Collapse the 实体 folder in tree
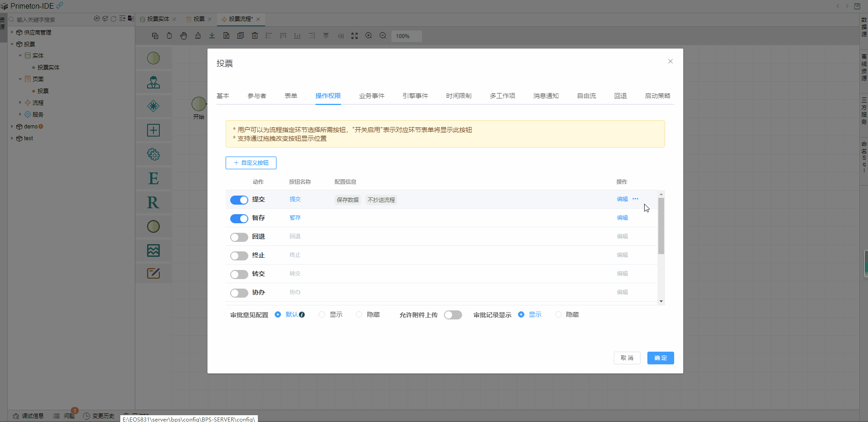The height and width of the screenshot is (422, 868). point(20,55)
